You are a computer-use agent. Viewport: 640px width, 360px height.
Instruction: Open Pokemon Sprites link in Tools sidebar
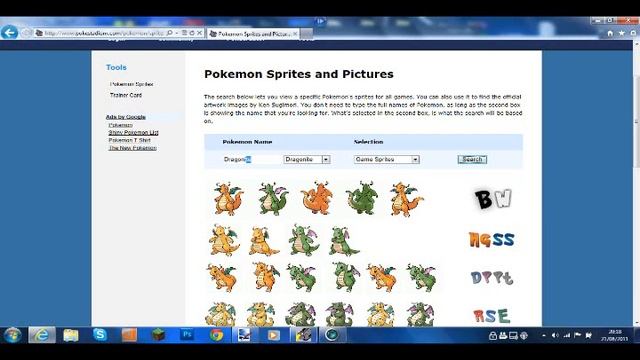[x=131, y=84]
